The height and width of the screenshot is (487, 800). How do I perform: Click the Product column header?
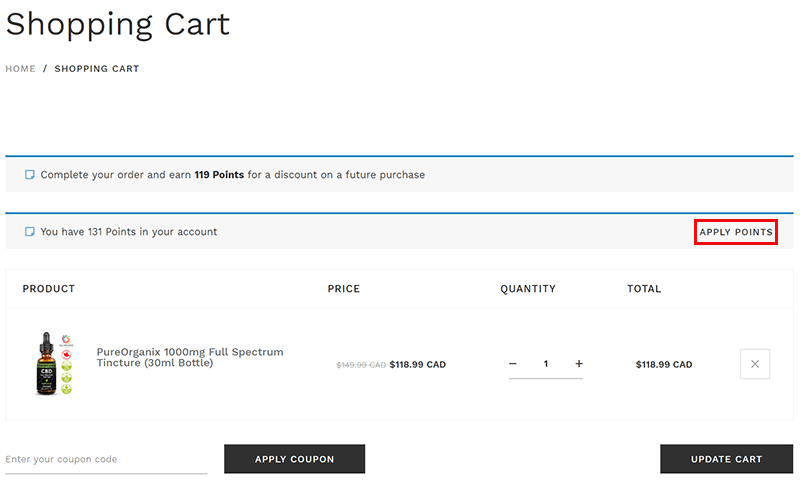coord(49,289)
